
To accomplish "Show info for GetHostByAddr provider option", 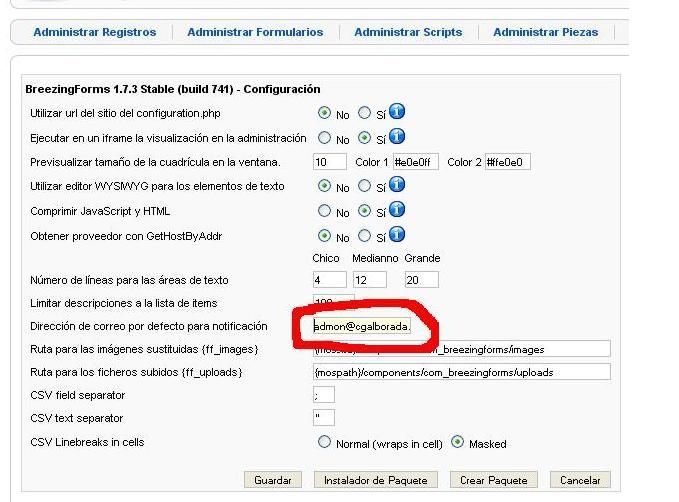I will coord(397,234).
